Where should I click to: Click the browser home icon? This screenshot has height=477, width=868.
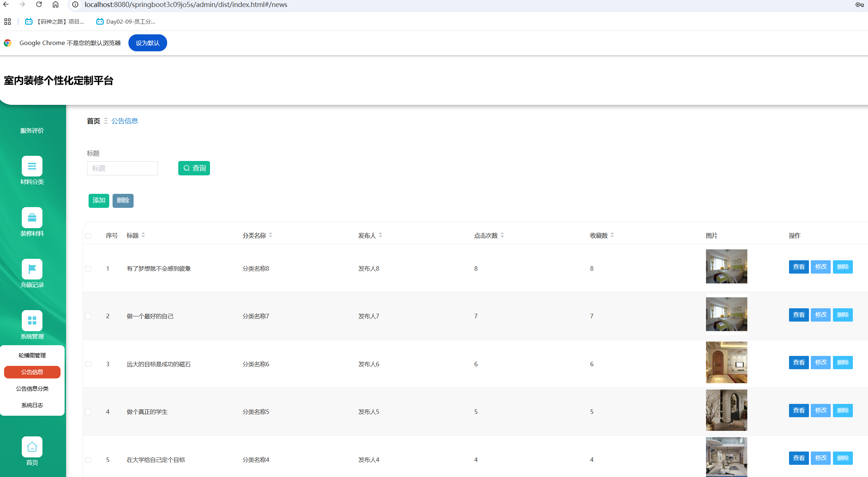tap(55, 4)
